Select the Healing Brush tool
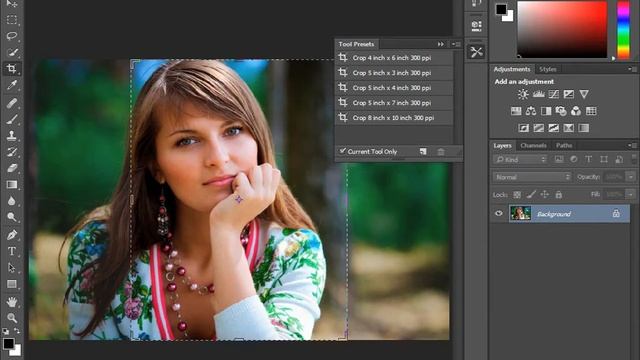This screenshot has width=640, height=360. tap(12, 102)
